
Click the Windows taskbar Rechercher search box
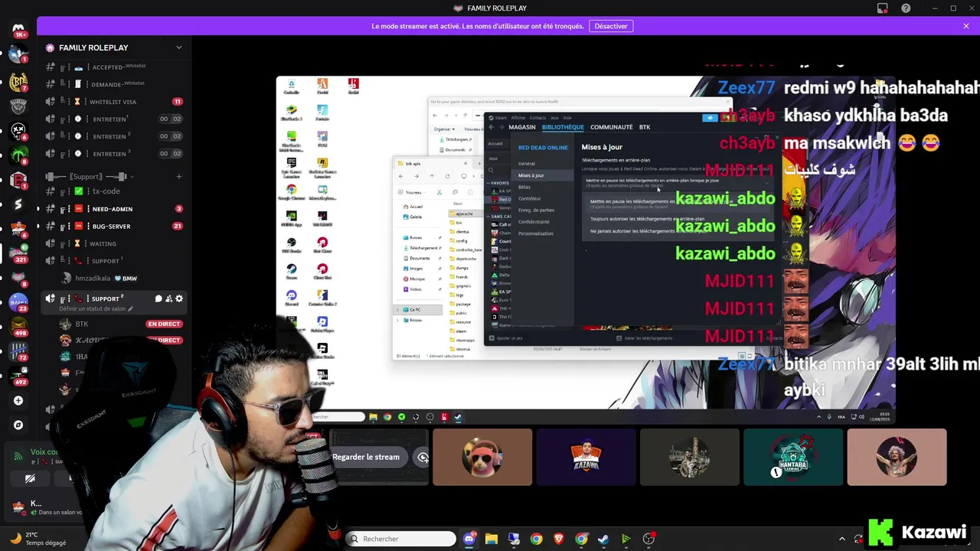click(x=400, y=539)
